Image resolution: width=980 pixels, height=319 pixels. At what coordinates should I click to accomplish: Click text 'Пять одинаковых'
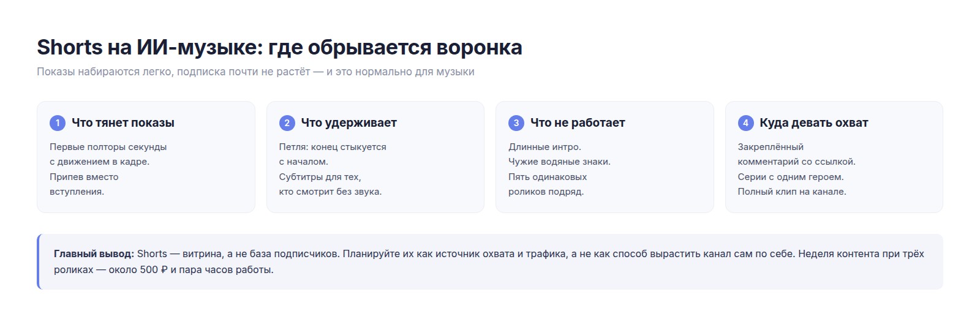click(548, 177)
